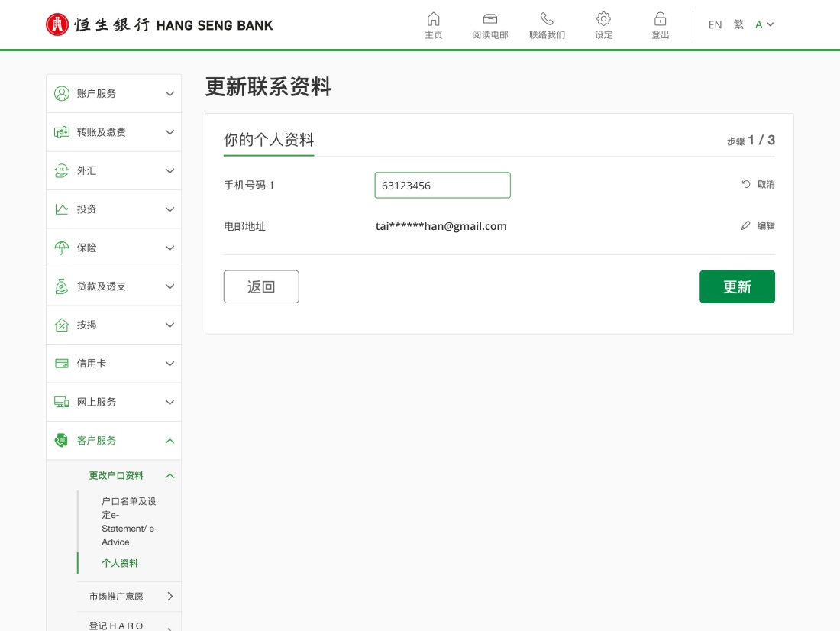
Task: Open the read e-mail inbox icon
Action: coord(489,19)
